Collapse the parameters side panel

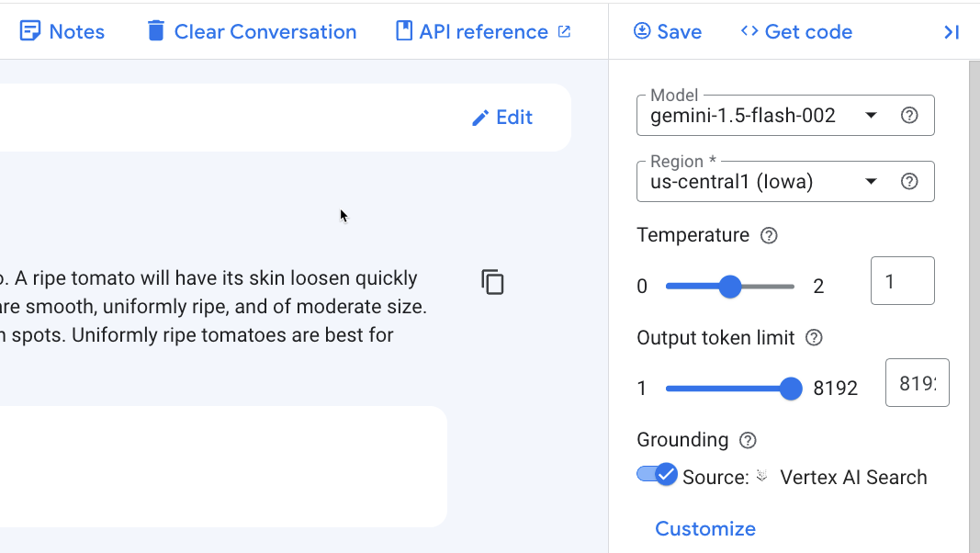click(952, 32)
